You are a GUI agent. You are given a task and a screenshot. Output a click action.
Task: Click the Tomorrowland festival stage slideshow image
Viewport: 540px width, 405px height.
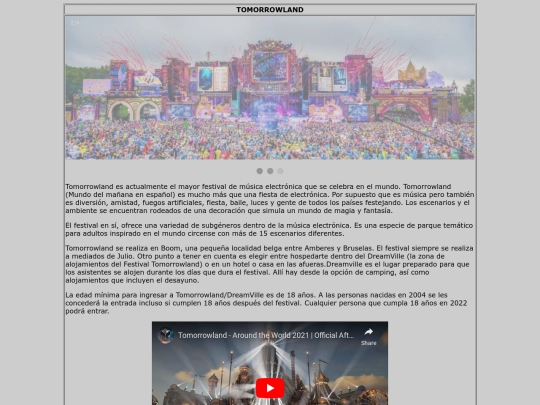click(x=270, y=88)
